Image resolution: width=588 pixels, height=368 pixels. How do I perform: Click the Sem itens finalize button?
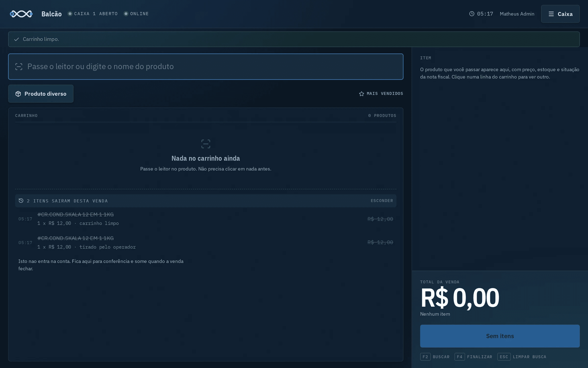(500, 336)
